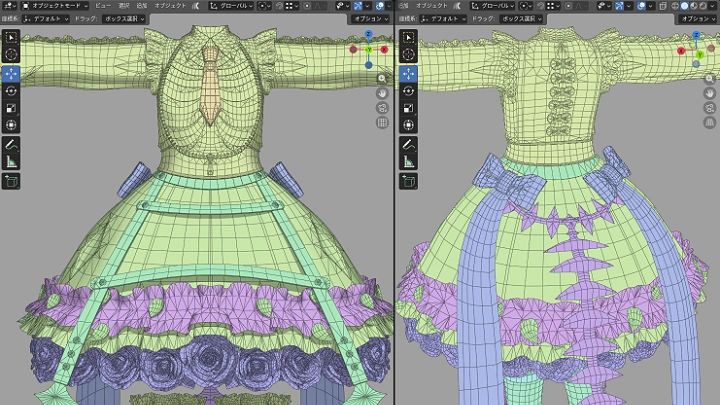This screenshot has height=405, width=720.
Task: Switch right viewport to material preview shading
Action: (x=694, y=6)
